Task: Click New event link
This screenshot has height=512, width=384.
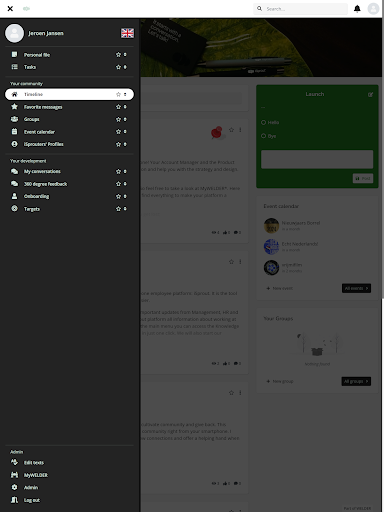Action: (280, 288)
